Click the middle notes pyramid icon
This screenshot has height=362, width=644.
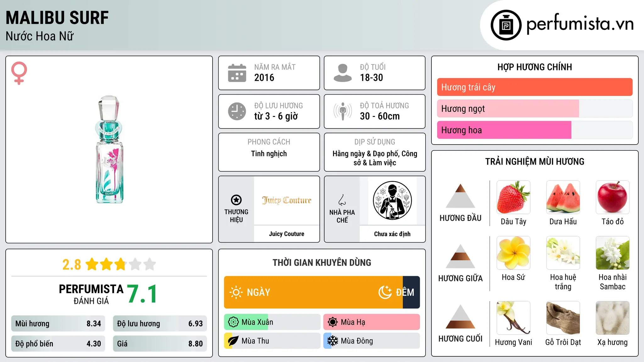pos(460,256)
